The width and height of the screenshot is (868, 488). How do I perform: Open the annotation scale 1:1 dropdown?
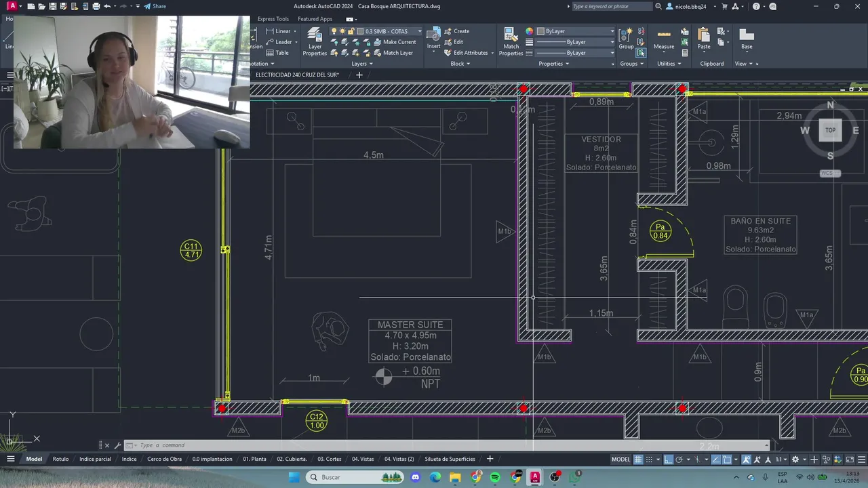click(x=781, y=460)
